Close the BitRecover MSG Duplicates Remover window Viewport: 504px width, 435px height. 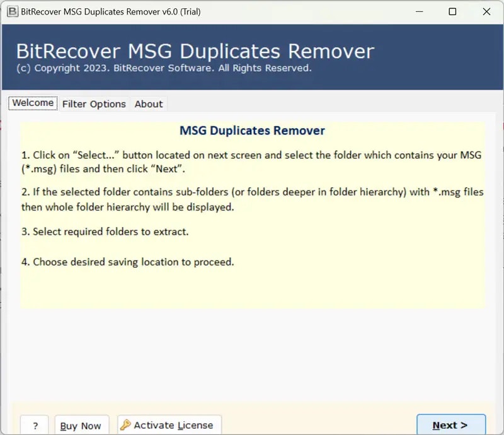(486, 11)
